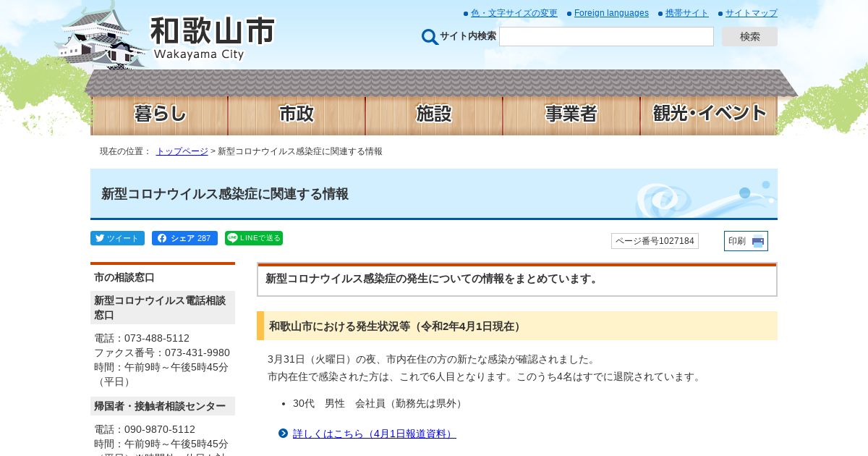Open the 暮らし navigation tab
The image size is (868, 456).
tap(159, 114)
